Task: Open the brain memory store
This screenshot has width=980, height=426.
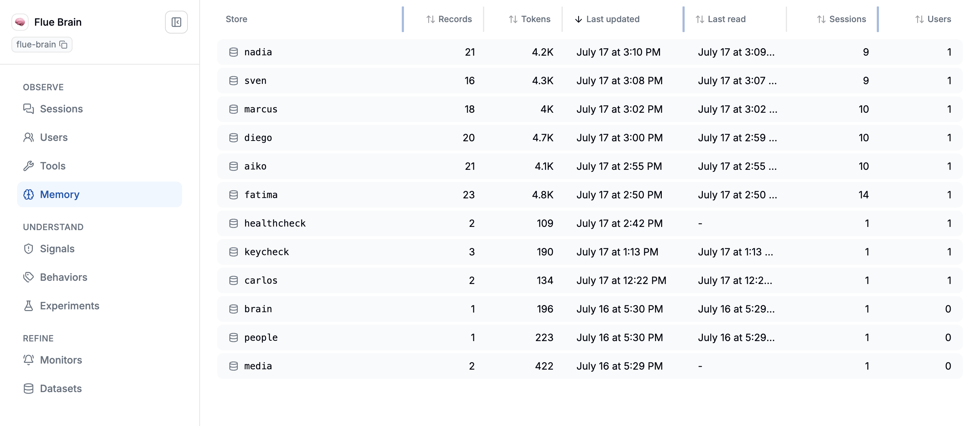Action: 590,309
